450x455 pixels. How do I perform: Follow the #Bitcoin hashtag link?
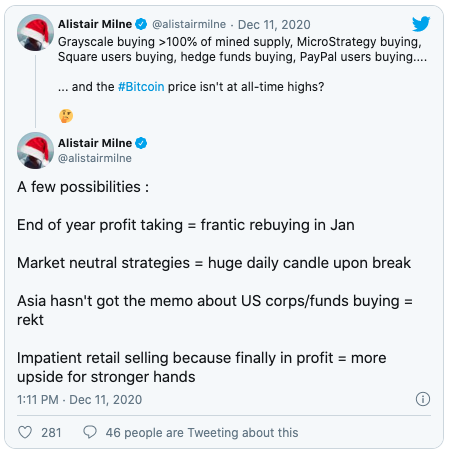141,87
